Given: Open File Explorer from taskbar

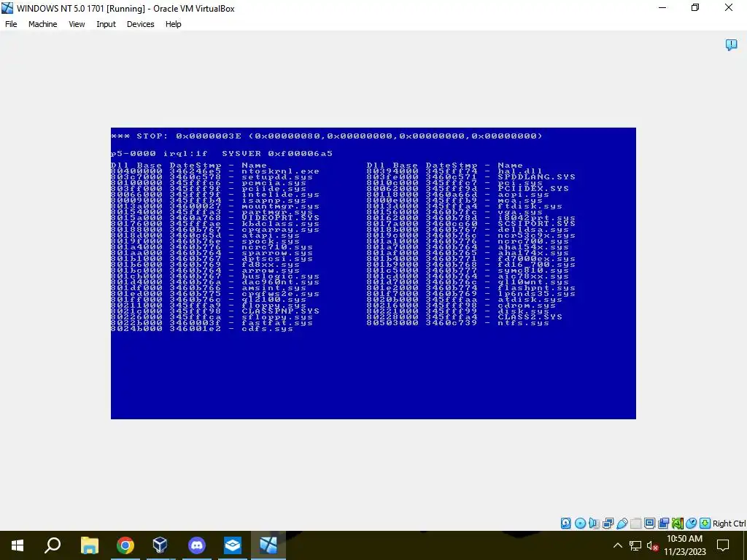Looking at the screenshot, I should tap(89, 545).
